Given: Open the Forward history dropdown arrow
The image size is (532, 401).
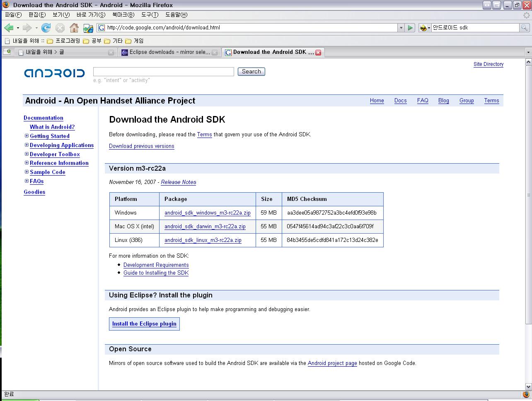Looking at the screenshot, I should 36,28.
